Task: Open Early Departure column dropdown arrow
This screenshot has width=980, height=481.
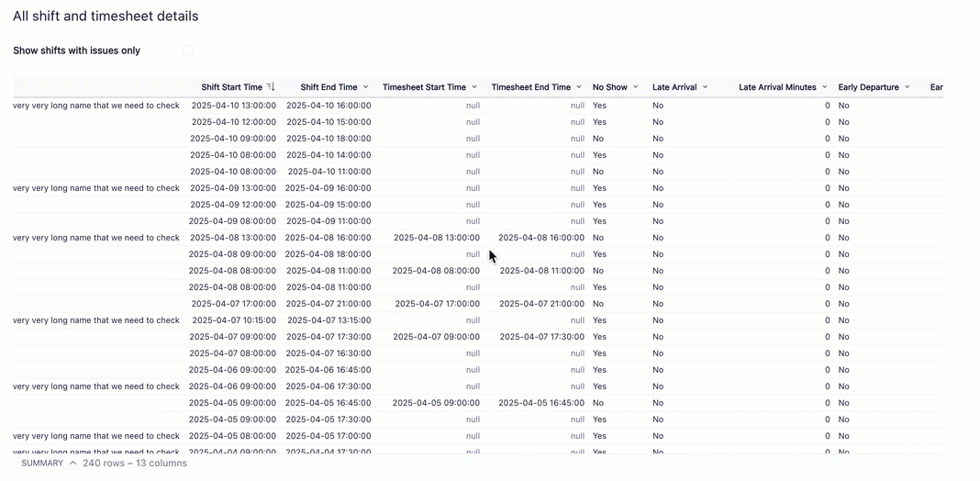Action: click(907, 87)
